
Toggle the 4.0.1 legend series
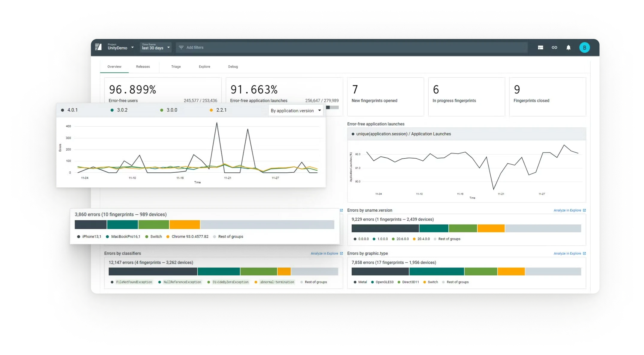[69, 110]
